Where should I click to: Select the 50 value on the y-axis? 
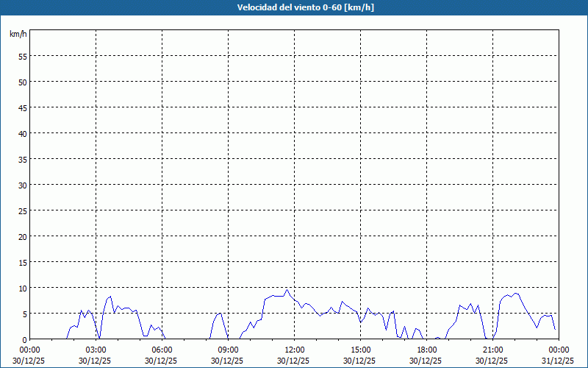pyautogui.click(x=22, y=82)
